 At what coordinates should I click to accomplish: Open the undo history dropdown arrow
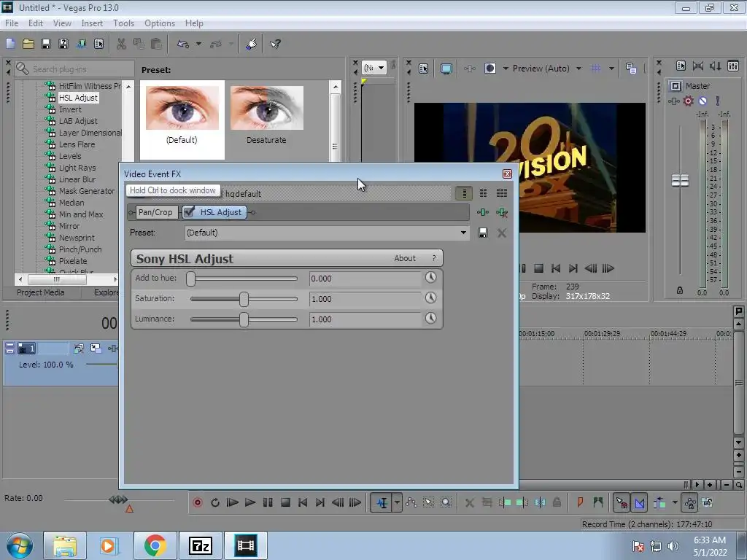[198, 44]
